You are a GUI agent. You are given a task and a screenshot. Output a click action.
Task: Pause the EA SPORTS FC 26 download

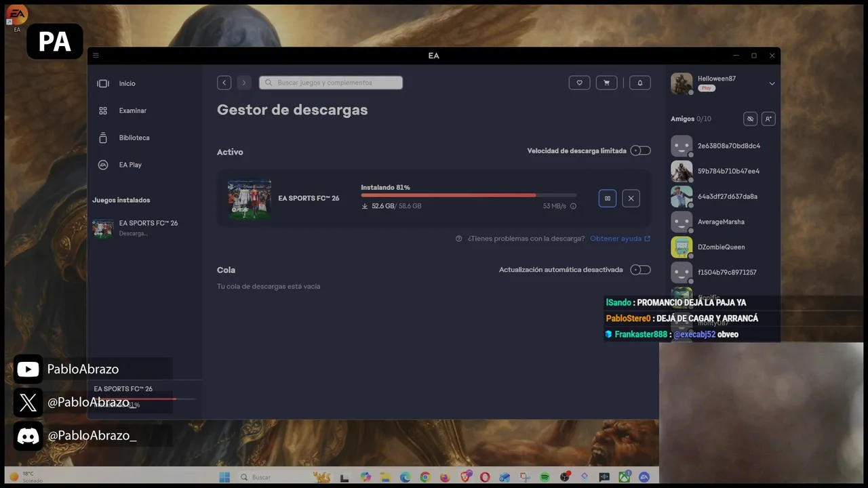coord(608,198)
